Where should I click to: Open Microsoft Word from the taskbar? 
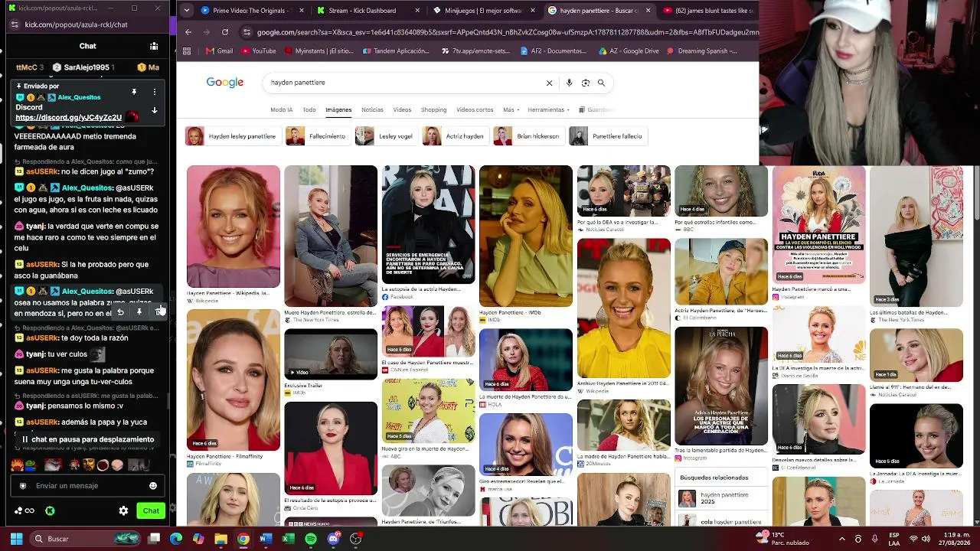(x=266, y=539)
